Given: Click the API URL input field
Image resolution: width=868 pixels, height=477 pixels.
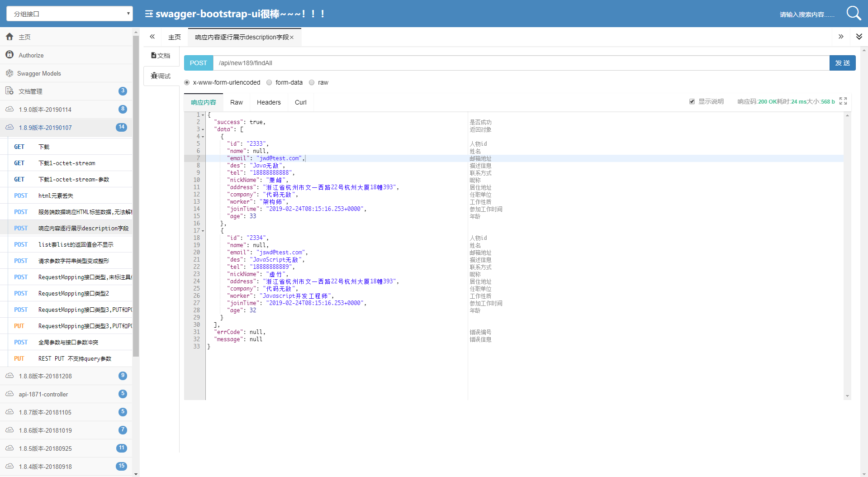Looking at the screenshot, I should (521, 63).
